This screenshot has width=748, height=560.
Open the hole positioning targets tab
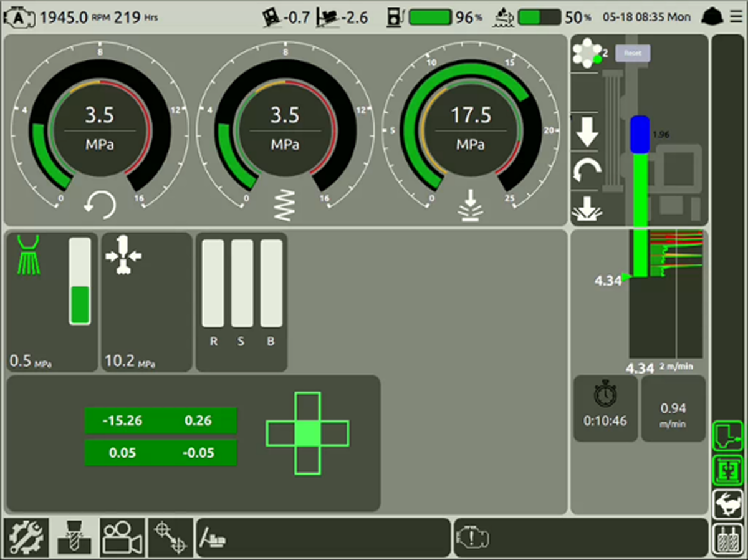click(171, 536)
